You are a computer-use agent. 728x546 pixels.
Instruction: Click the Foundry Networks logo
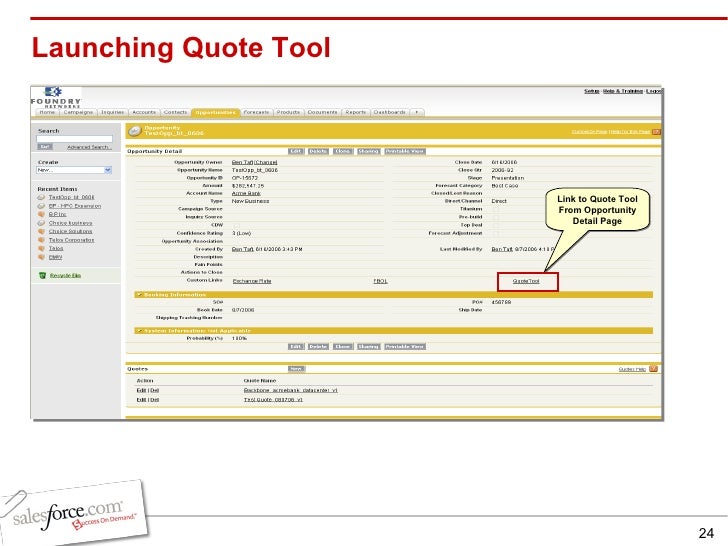(56, 97)
